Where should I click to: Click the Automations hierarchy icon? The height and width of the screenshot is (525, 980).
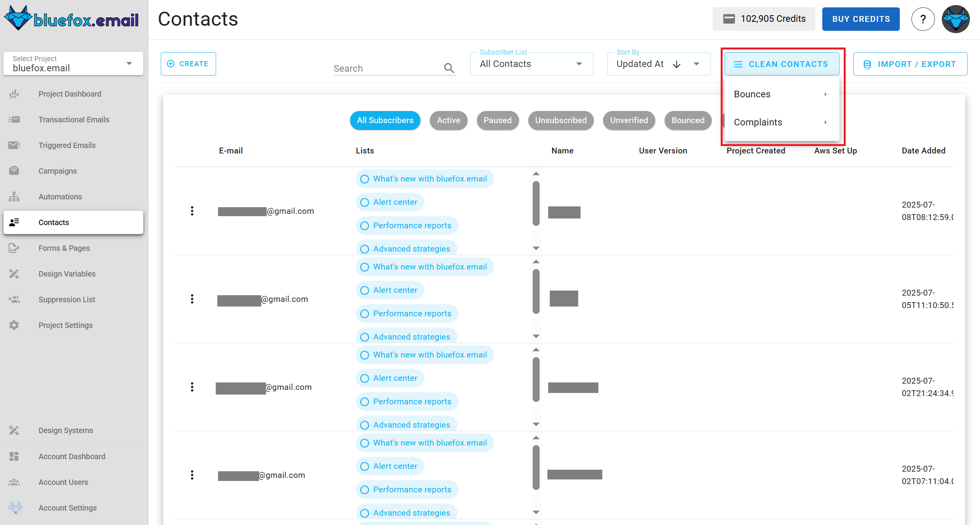pos(14,197)
